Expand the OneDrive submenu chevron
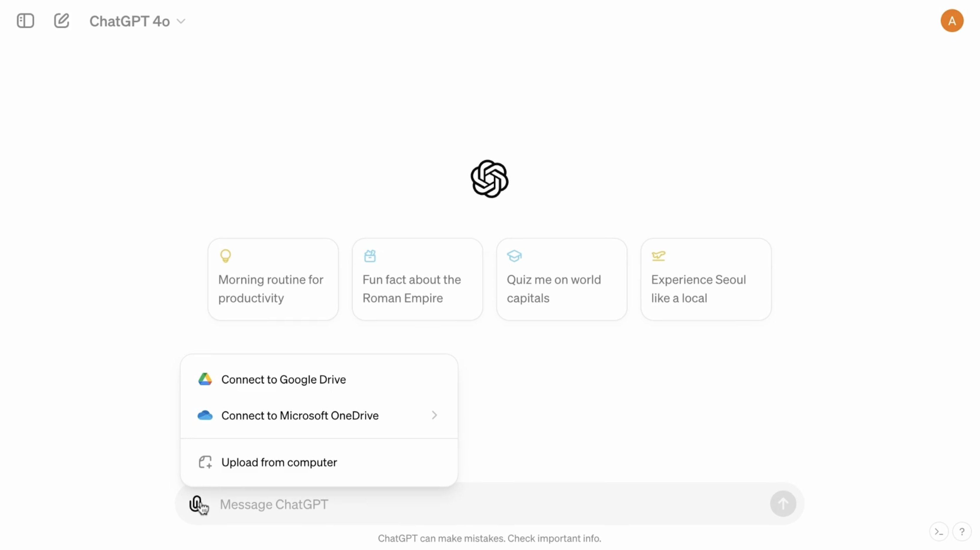This screenshot has width=980, height=550. click(x=434, y=415)
